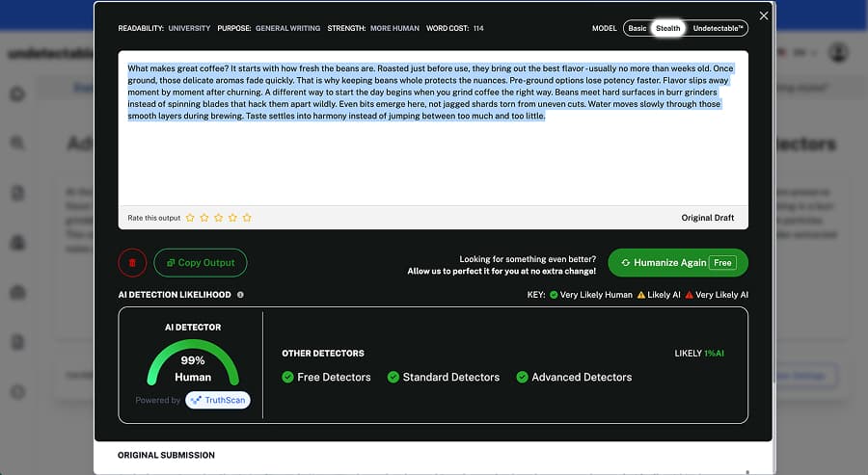Screen dimensions: 868x475
Task: Rate the output three stars
Action: pos(218,218)
